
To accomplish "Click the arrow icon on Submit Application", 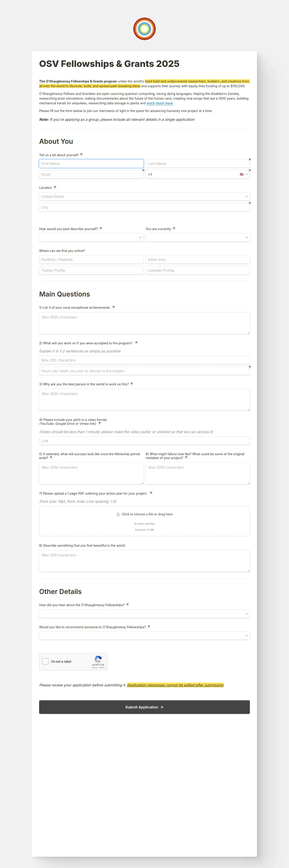I will pyautogui.click(x=162, y=707).
